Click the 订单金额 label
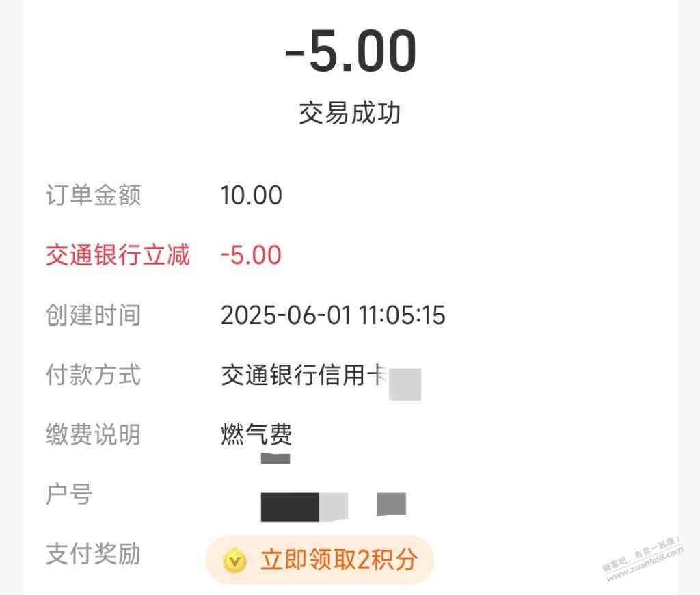 click(x=93, y=195)
